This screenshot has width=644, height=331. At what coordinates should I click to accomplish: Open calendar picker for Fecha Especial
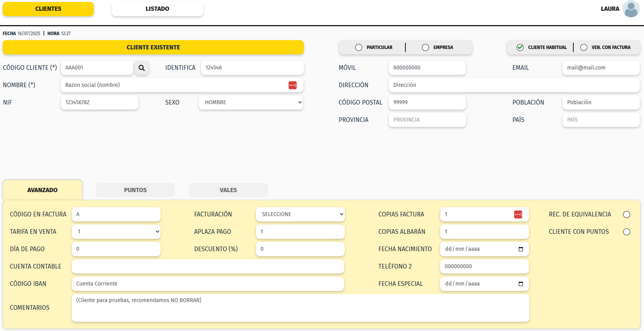520,284
